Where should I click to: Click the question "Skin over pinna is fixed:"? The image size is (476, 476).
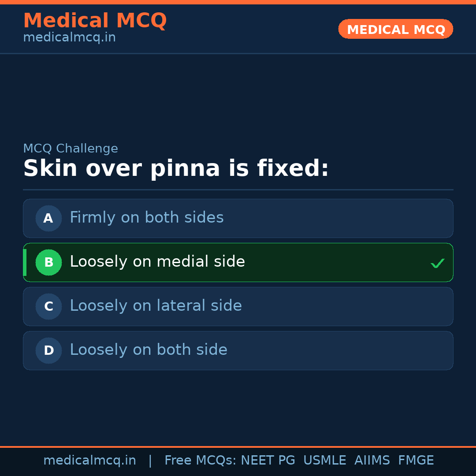(176, 169)
